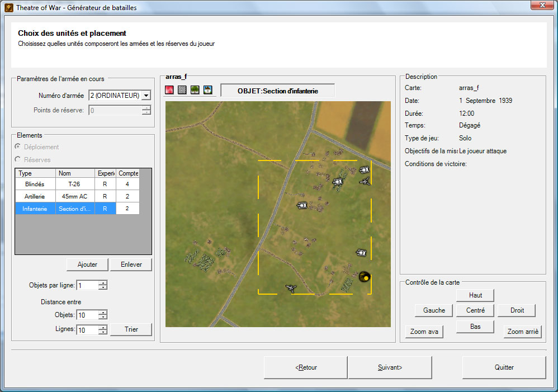The height and width of the screenshot is (392, 558).
Task: Select the Déploiement radio button
Action: click(x=18, y=147)
